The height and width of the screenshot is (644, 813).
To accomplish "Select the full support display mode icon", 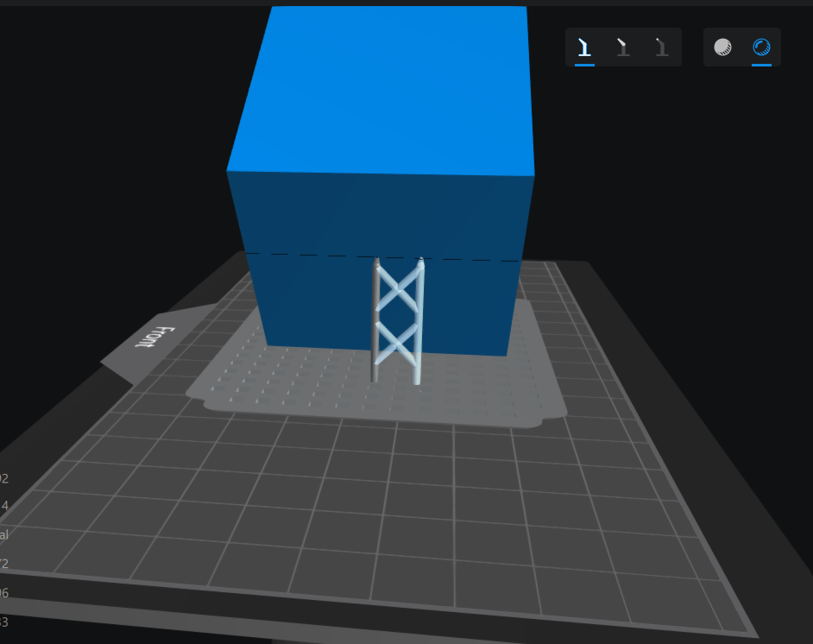I will point(584,47).
